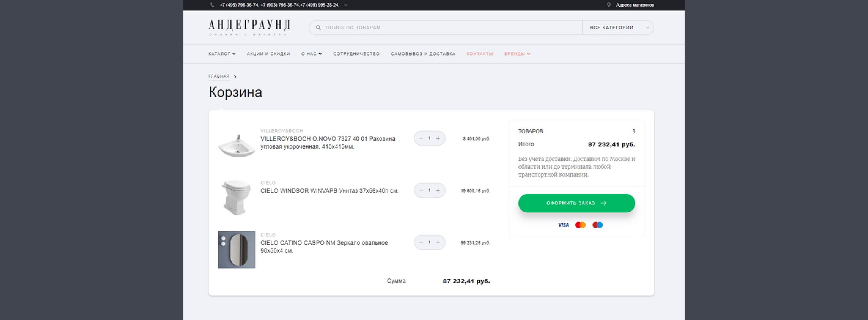Click the CIELO brand label above Catino mirror

268,235
